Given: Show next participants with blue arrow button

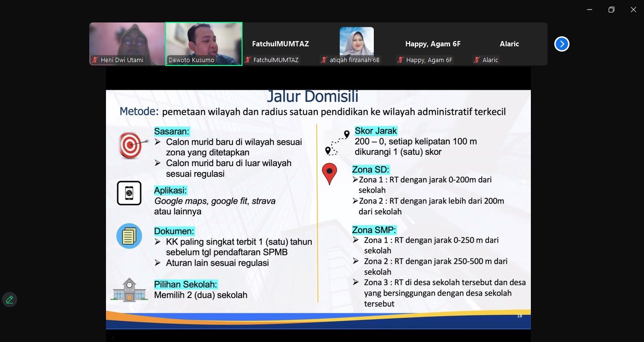Looking at the screenshot, I should click(x=562, y=44).
